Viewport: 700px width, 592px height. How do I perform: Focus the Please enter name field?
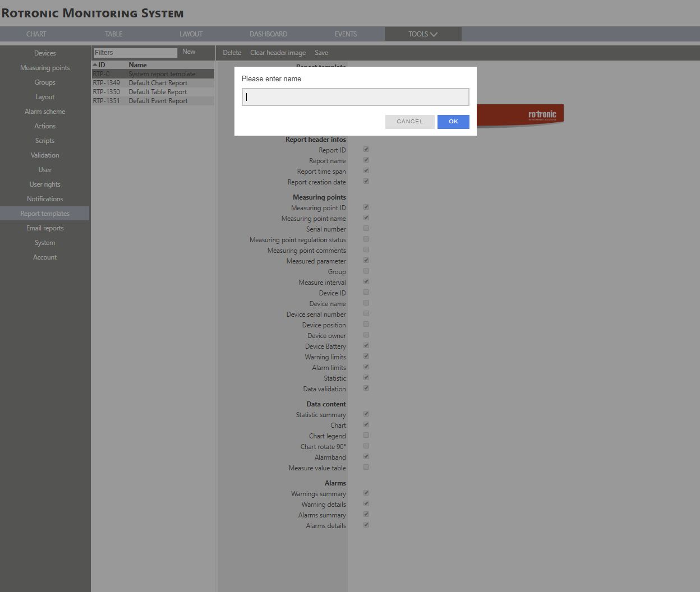[x=356, y=97]
